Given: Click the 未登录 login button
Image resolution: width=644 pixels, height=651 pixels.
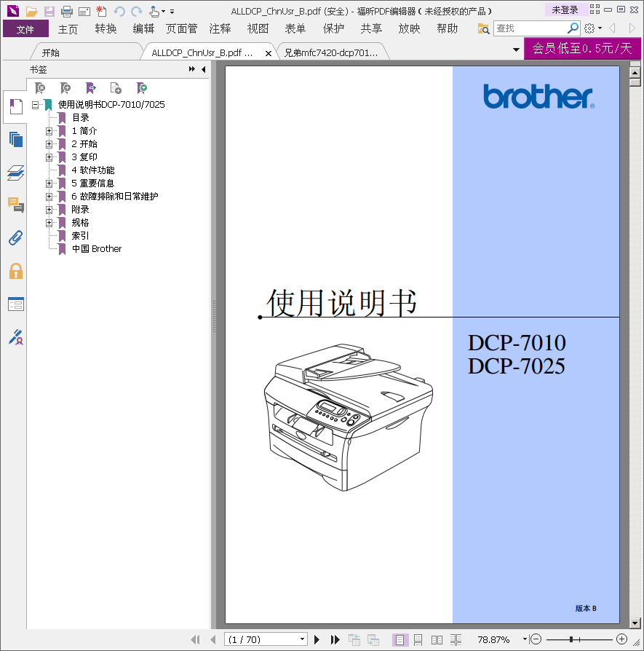Looking at the screenshot, I should point(565,9).
